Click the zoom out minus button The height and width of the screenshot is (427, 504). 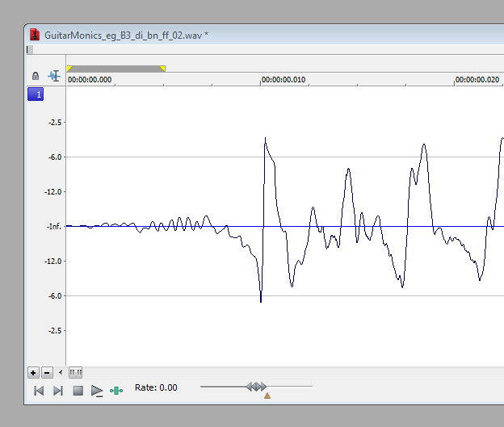click(x=47, y=373)
